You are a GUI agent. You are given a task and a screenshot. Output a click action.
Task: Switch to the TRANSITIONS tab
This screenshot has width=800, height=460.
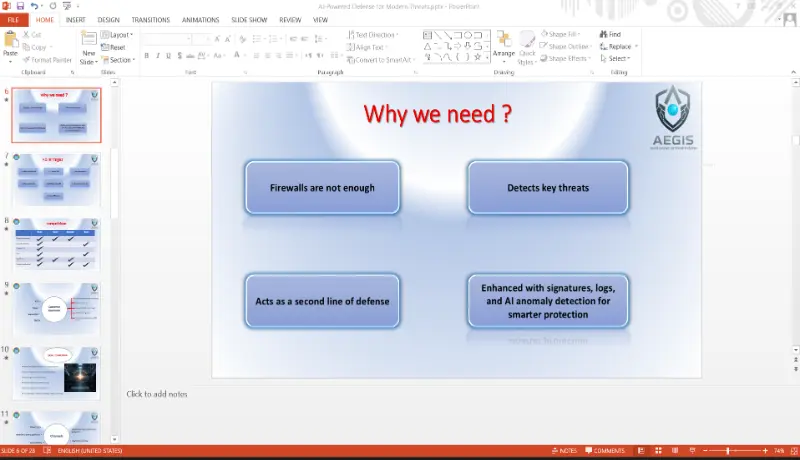(151, 20)
